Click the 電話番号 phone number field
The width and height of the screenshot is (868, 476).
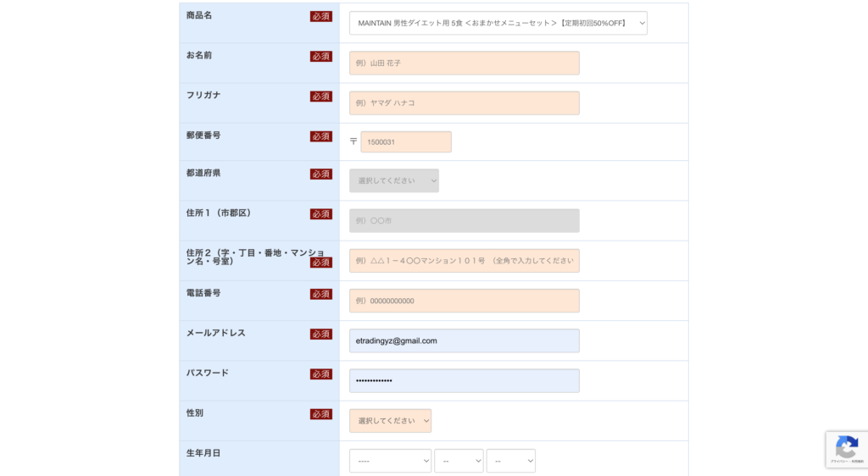tap(464, 301)
